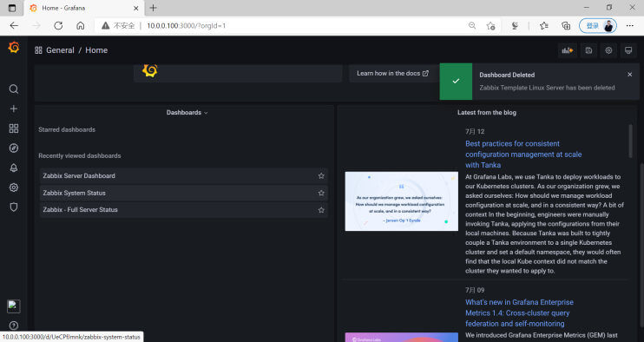Expand the Dashboards panel title dropdown
Screen dimensions: 644x342
tap(187, 113)
